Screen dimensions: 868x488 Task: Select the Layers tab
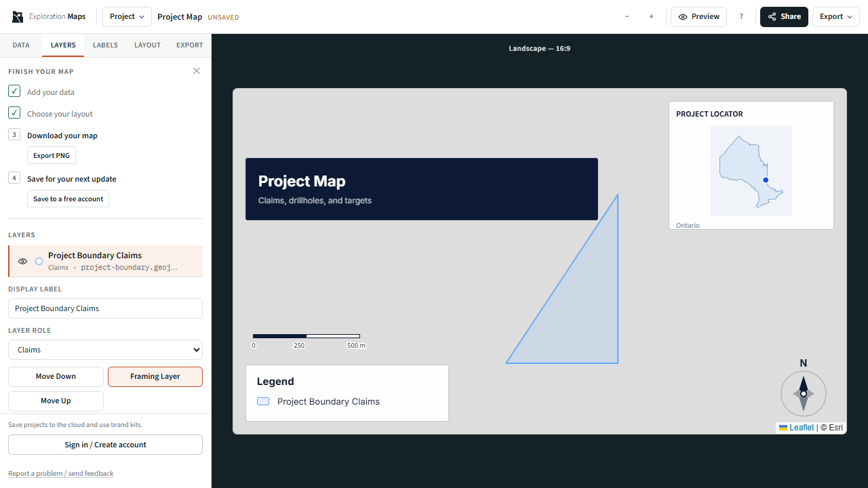pyautogui.click(x=63, y=45)
